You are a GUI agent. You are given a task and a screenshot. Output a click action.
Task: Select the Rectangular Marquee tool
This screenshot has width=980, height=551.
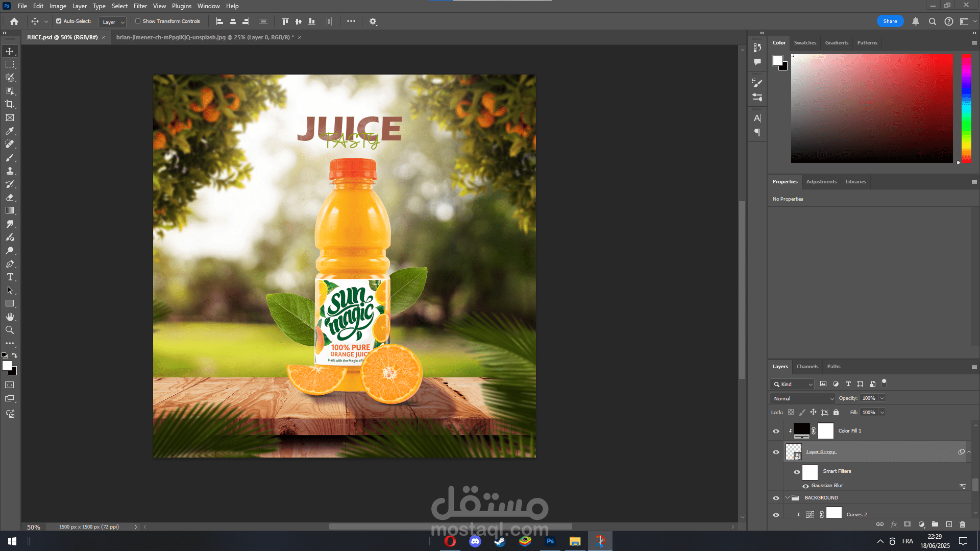click(x=10, y=64)
